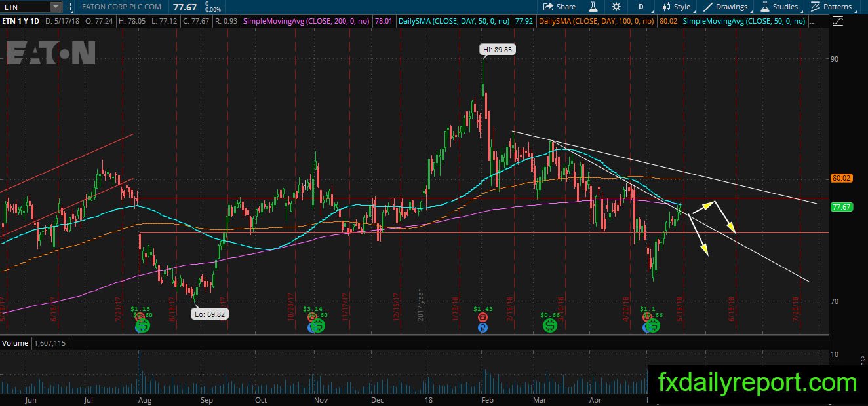The width and height of the screenshot is (868, 406).
Task: Click the Lo: 69.82 price bubble
Action: tap(210, 314)
